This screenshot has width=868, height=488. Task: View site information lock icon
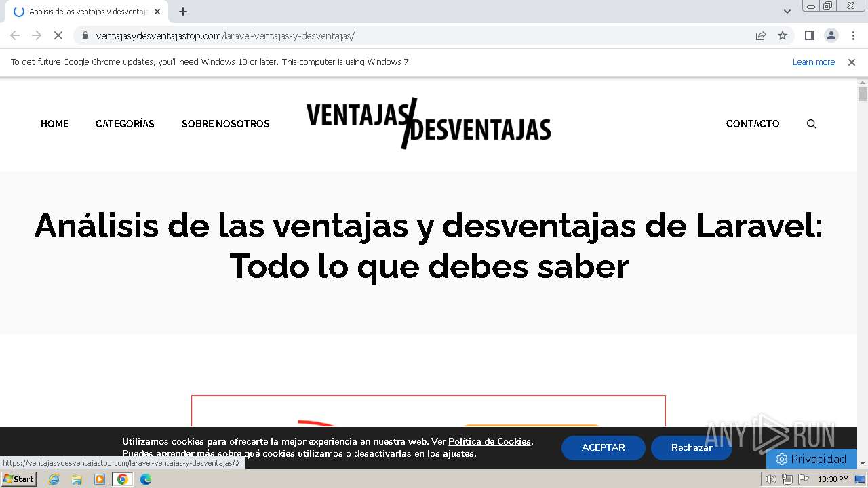tap(85, 35)
